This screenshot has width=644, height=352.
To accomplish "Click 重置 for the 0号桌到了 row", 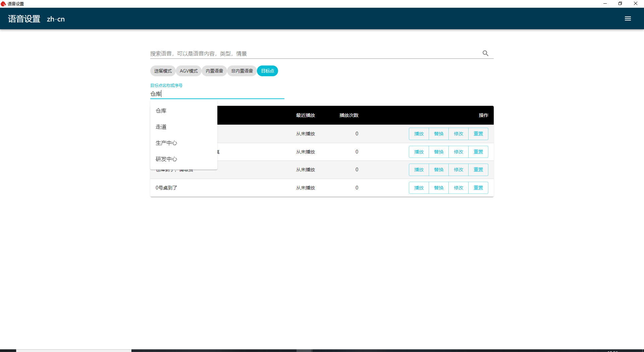I will 478,188.
